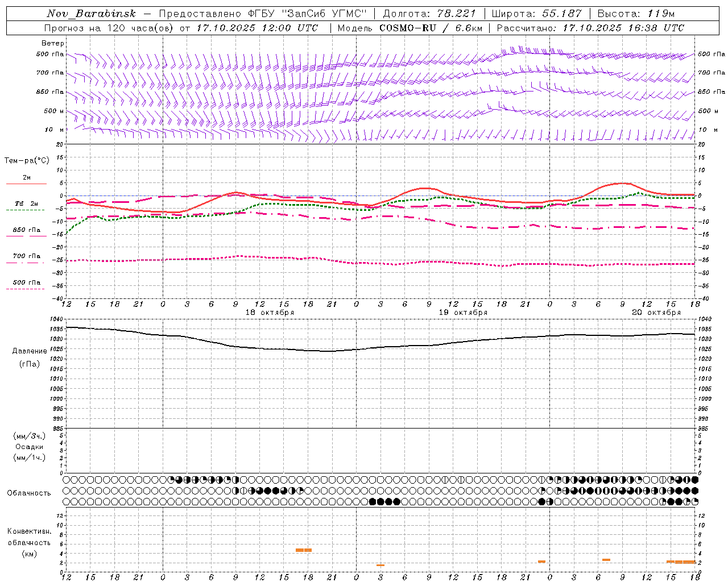The width and height of the screenshot is (728, 582).
Task: Click the 19 октября date label
Action: [463, 313]
